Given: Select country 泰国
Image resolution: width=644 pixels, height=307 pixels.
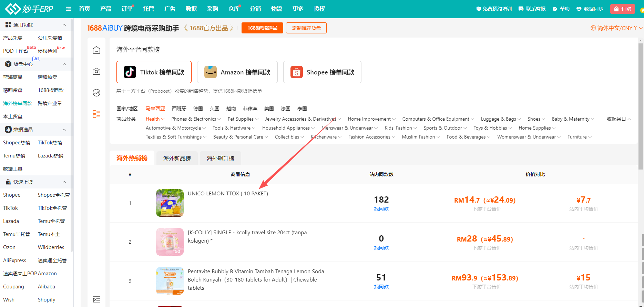Looking at the screenshot, I should [302, 109].
